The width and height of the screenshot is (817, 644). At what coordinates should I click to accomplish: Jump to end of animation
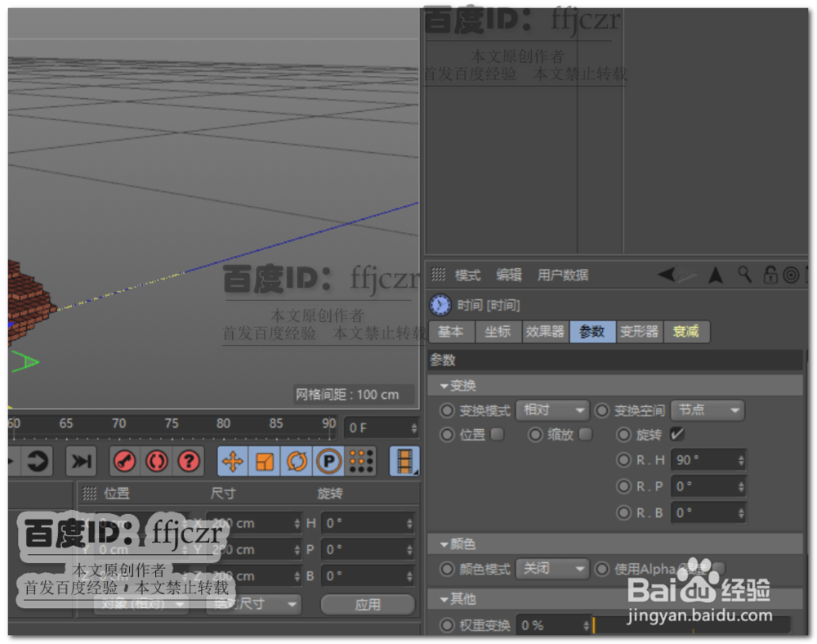[x=81, y=461]
